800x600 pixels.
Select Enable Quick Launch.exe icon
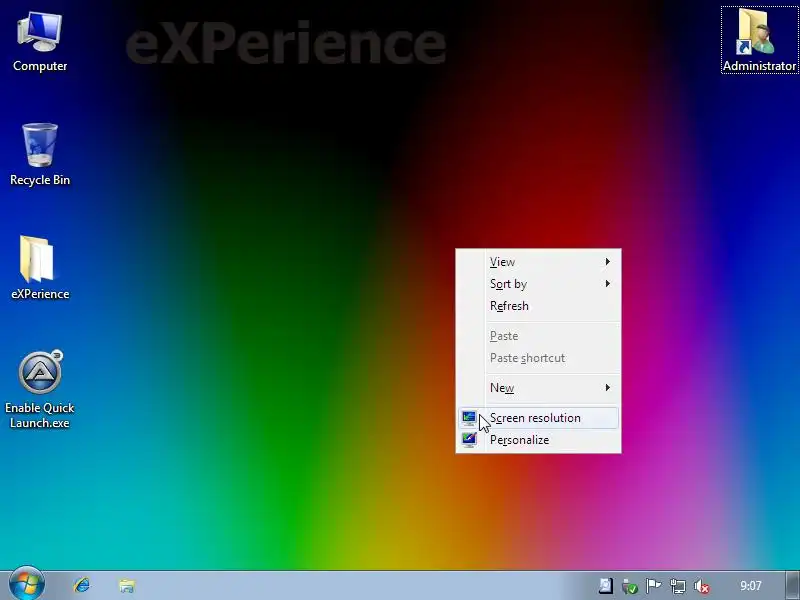tap(40, 389)
